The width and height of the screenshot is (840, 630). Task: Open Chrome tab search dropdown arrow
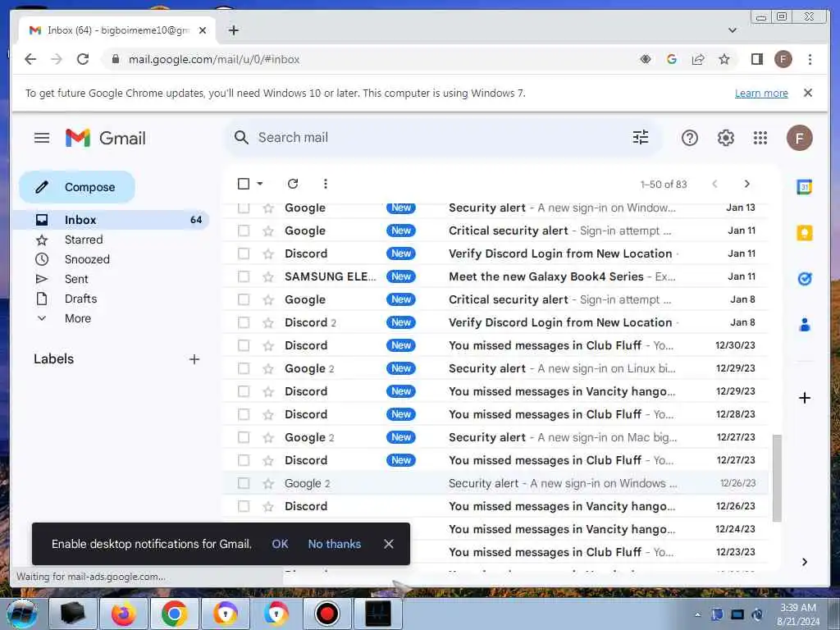pyautogui.click(x=732, y=30)
